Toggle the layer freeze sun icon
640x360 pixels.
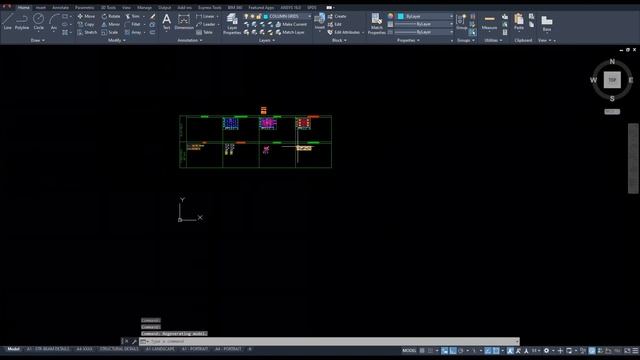(252, 16)
